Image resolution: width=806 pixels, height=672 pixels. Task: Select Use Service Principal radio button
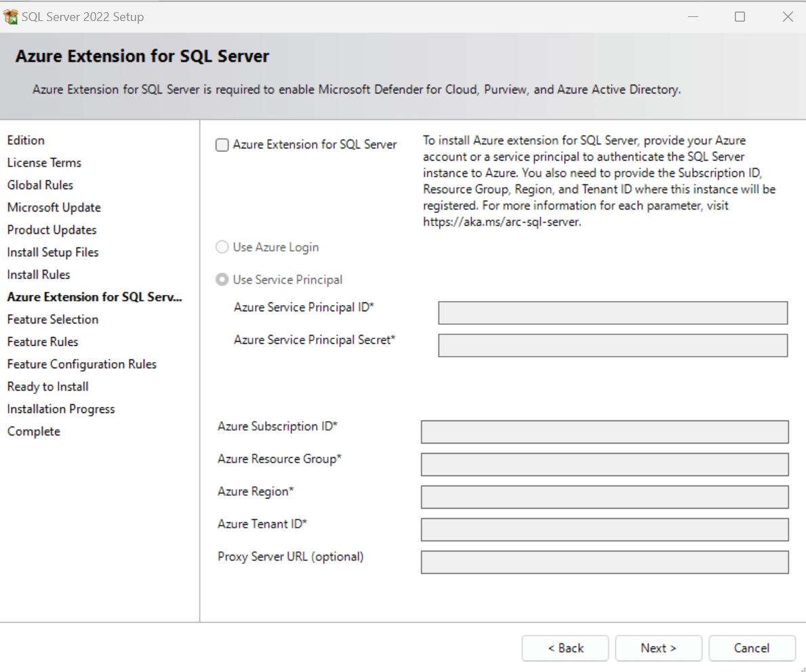222,279
